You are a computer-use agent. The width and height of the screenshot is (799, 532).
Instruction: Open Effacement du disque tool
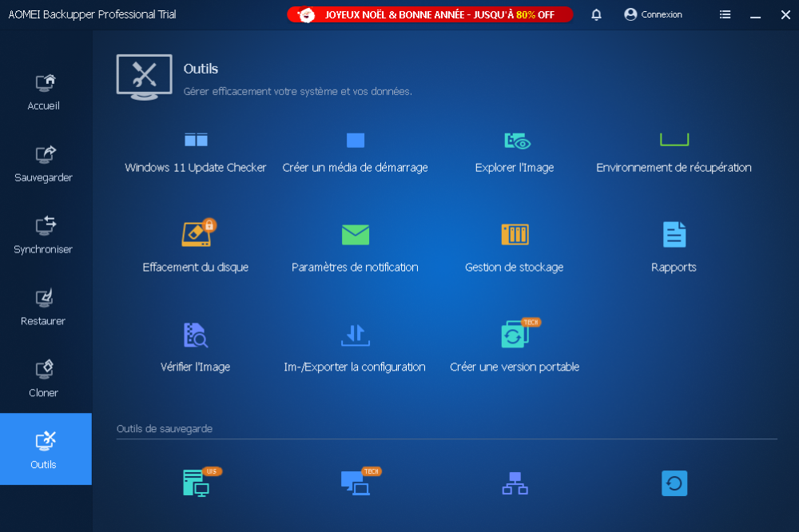[196, 235]
